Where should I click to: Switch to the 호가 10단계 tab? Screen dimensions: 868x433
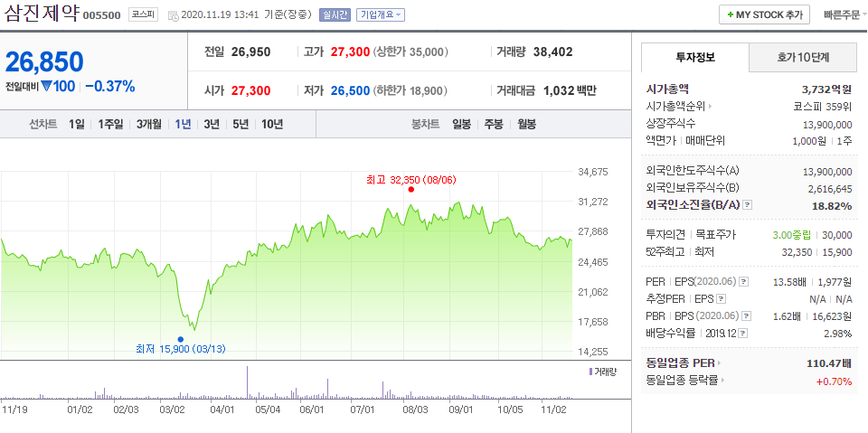[805, 57]
